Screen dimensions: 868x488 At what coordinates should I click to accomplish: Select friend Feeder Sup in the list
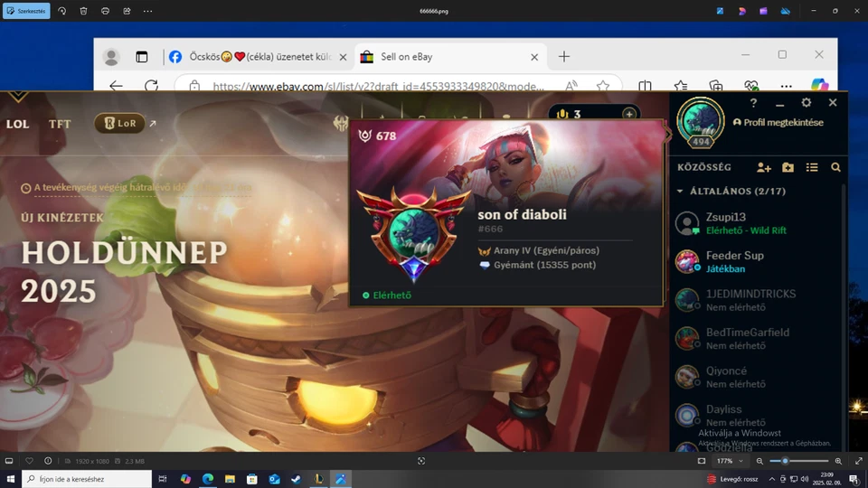[758, 261]
